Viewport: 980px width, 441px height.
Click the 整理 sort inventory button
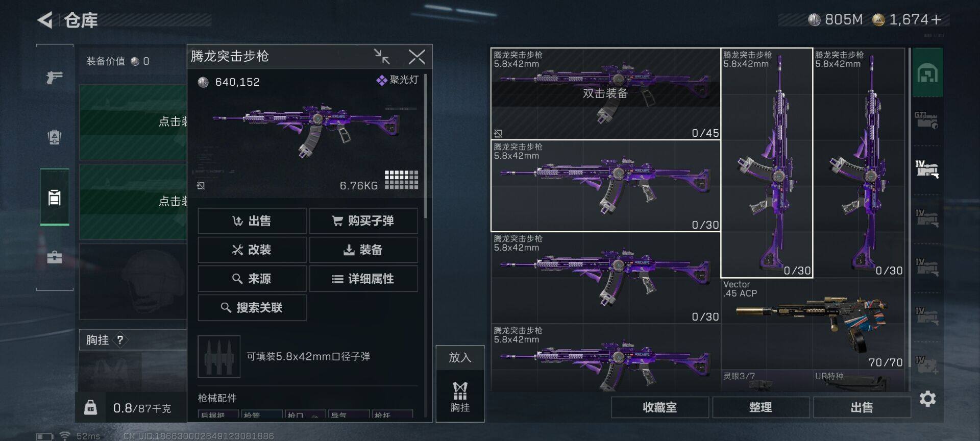pyautogui.click(x=761, y=407)
